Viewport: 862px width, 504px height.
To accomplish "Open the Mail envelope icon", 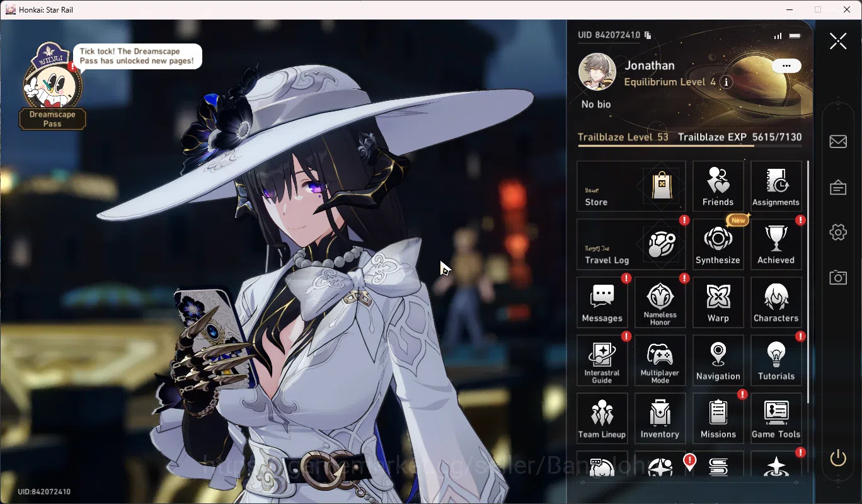I will pyautogui.click(x=838, y=142).
